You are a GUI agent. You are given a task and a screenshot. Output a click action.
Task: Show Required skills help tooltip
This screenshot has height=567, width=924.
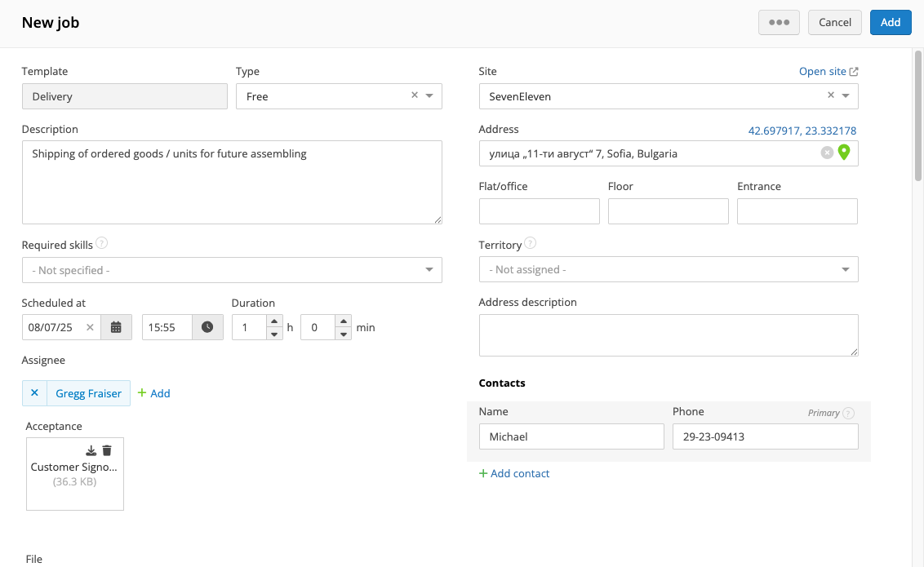(102, 243)
